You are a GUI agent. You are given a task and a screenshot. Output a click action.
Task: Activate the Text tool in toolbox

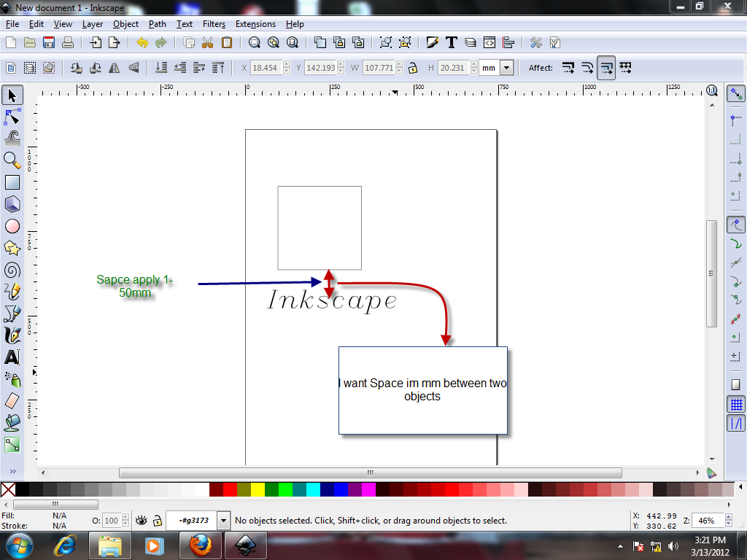[x=12, y=357]
